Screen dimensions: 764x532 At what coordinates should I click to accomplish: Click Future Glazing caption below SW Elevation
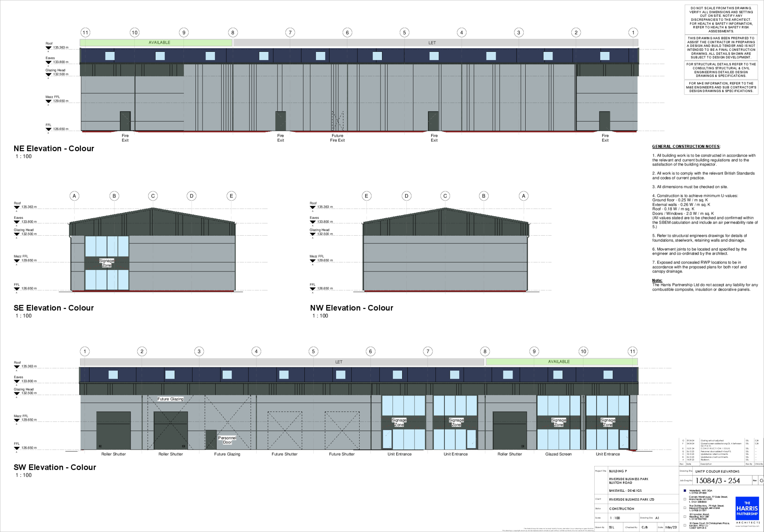coord(227,454)
